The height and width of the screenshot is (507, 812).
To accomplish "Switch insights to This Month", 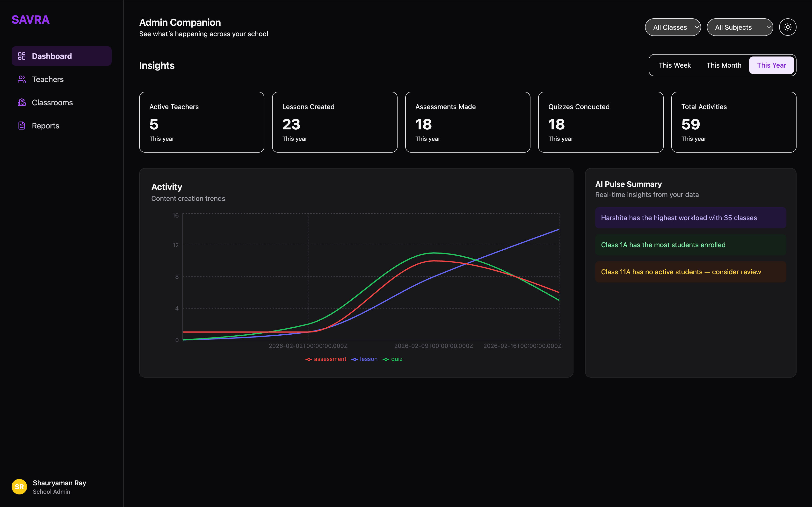I will (x=724, y=65).
